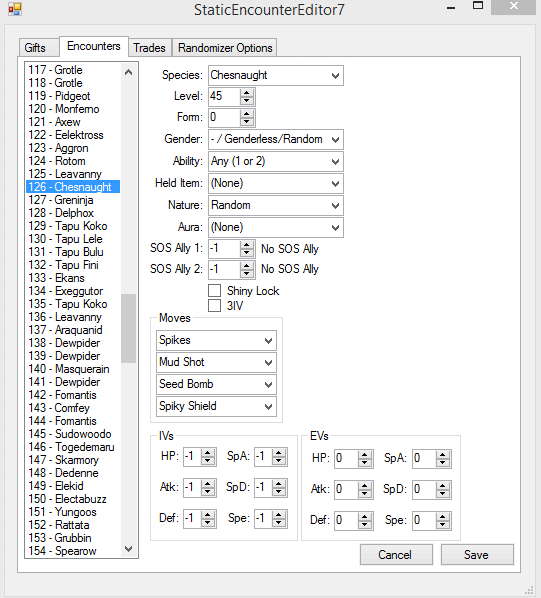This screenshot has width=541, height=598.
Task: Increment SOS Ally 2 value
Action: (x=247, y=265)
